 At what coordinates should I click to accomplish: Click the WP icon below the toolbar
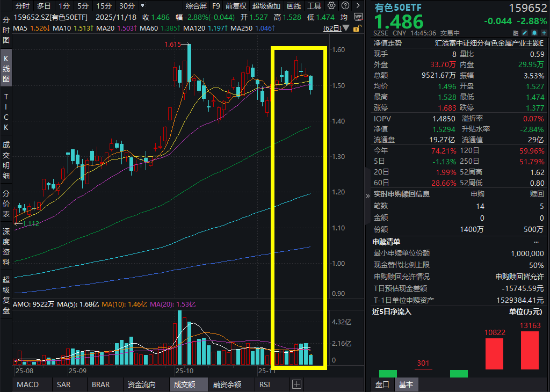click(359, 17)
